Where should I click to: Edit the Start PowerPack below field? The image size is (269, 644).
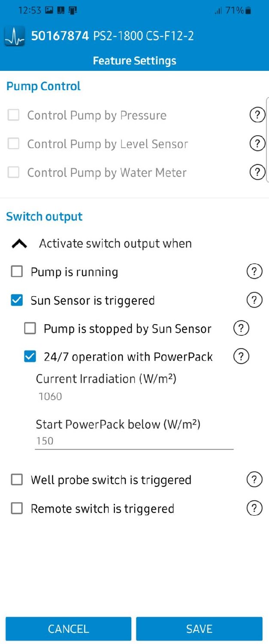pos(134,441)
